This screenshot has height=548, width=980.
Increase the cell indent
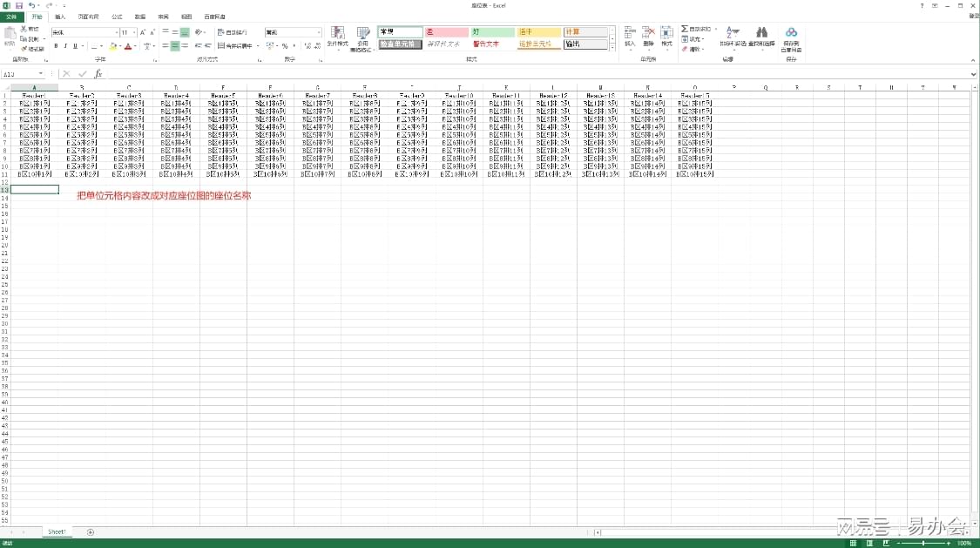(x=207, y=45)
